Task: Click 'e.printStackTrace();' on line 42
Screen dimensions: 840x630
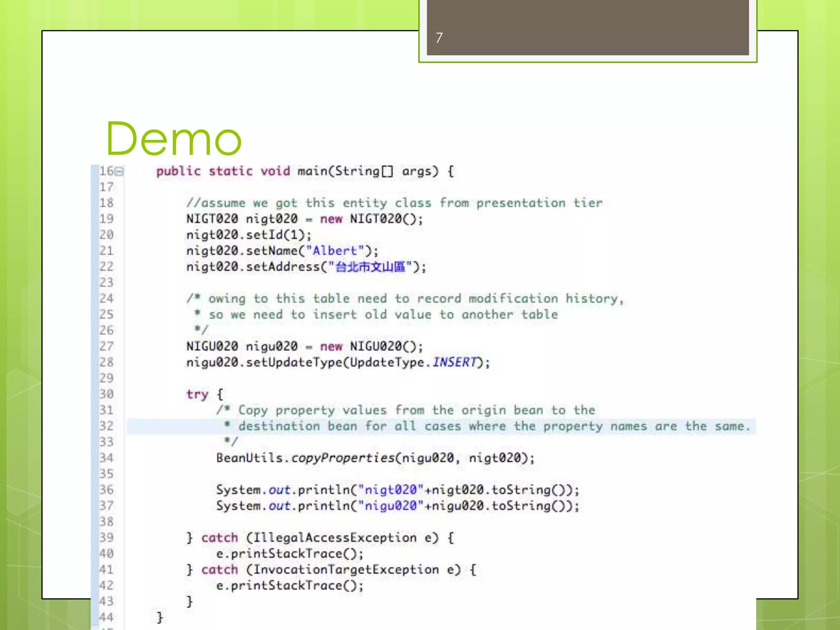Action: [290, 586]
